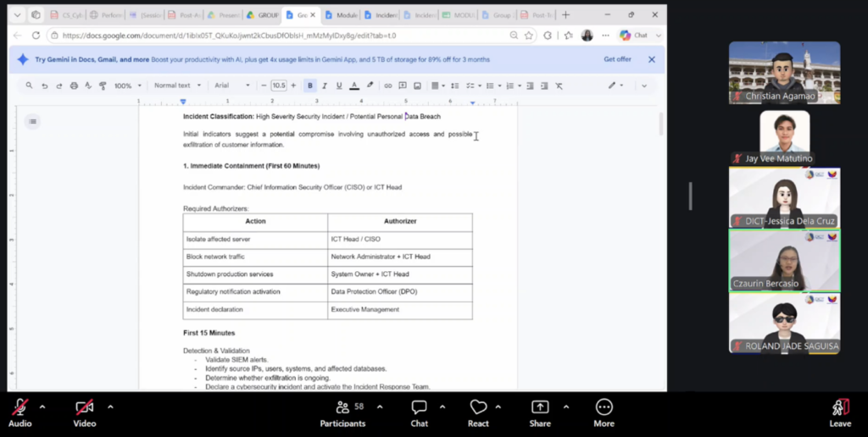Increase indent of the paragraph
868x437 pixels.
tap(544, 86)
